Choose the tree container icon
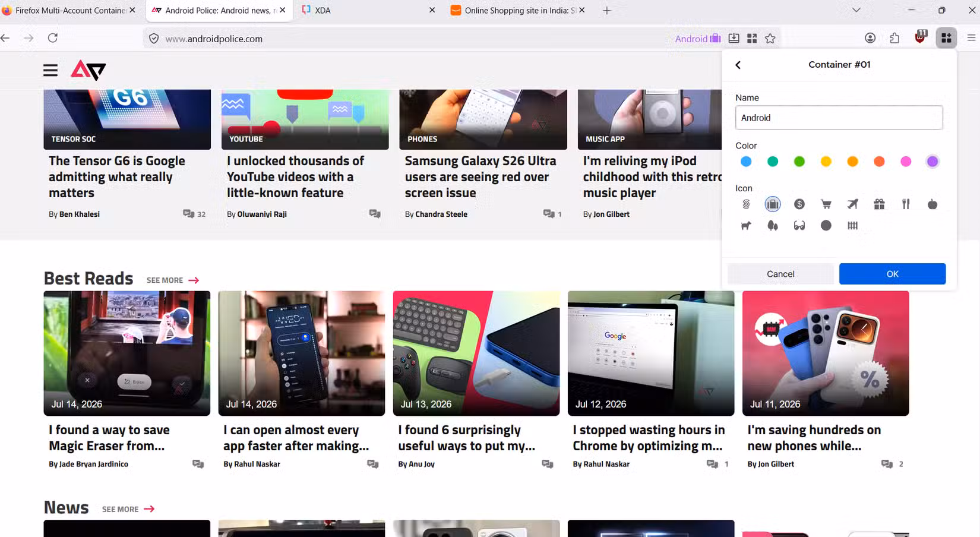980x537 pixels. 773,226
